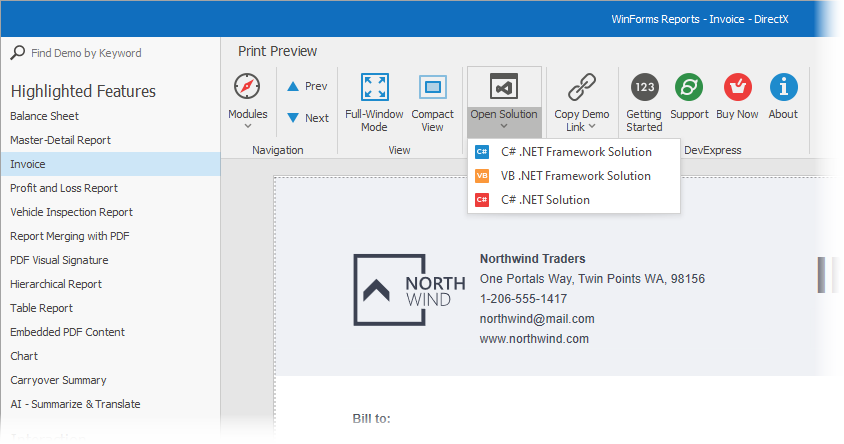Expand the Modules dropdown arrow
This screenshot has width=844, height=444.
click(248, 126)
